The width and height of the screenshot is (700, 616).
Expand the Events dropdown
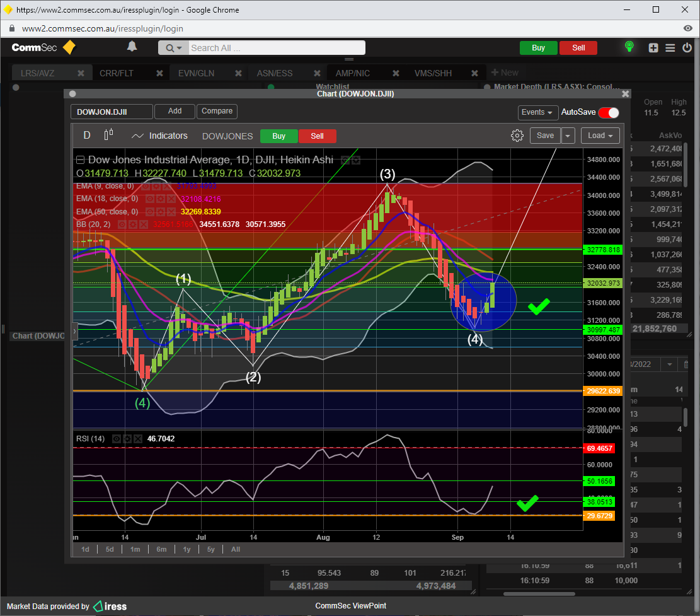(537, 112)
